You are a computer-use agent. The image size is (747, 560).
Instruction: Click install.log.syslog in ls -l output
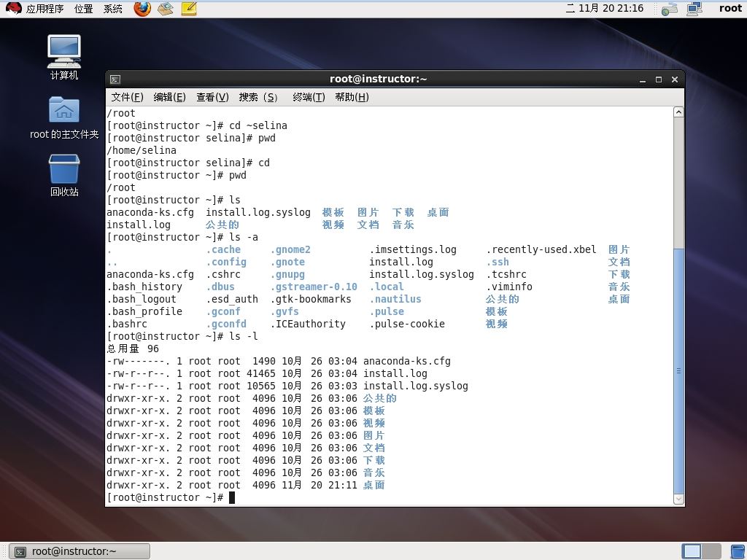tap(415, 386)
